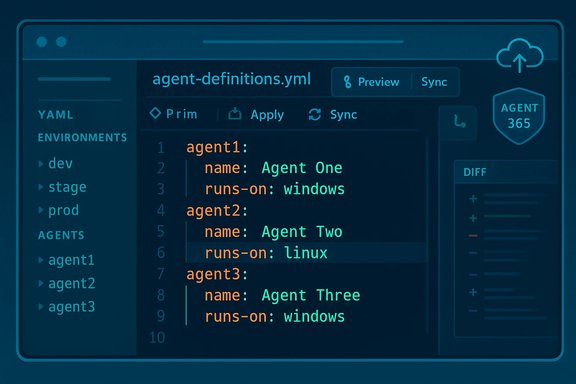The height and width of the screenshot is (384, 576).
Task: Click line number 1 in gutter
Action: point(161,148)
